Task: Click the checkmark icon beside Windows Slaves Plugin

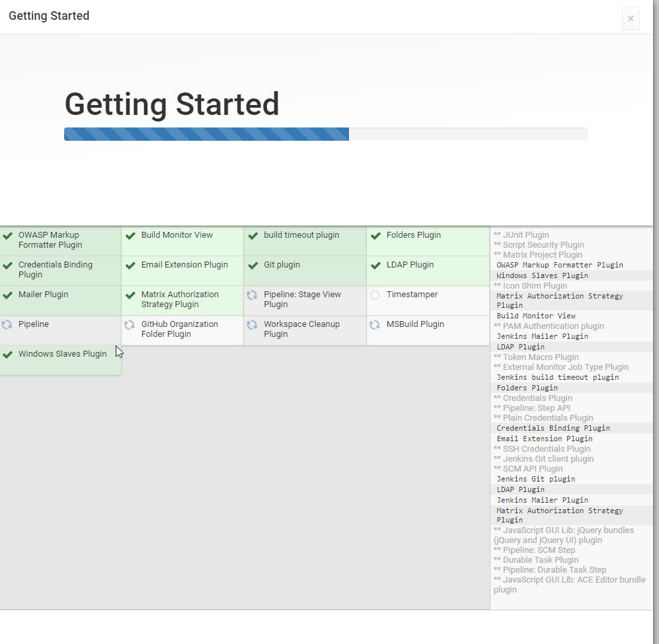Action: pyautogui.click(x=8, y=355)
